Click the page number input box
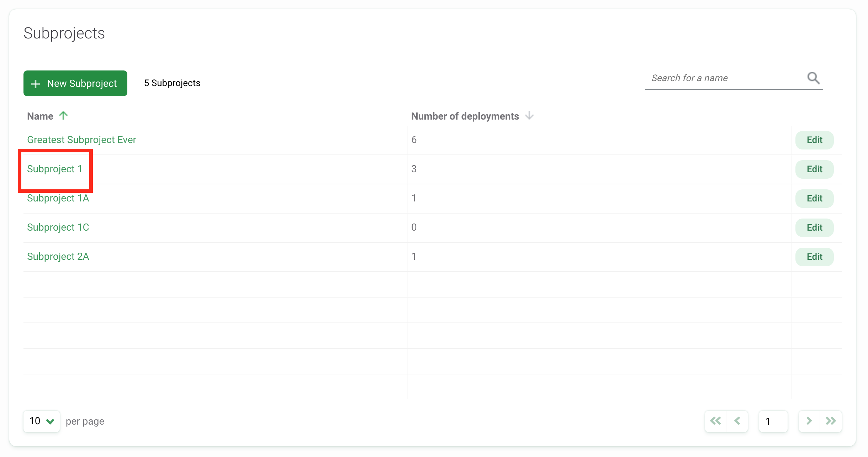Image resolution: width=868 pixels, height=457 pixels. (773, 421)
